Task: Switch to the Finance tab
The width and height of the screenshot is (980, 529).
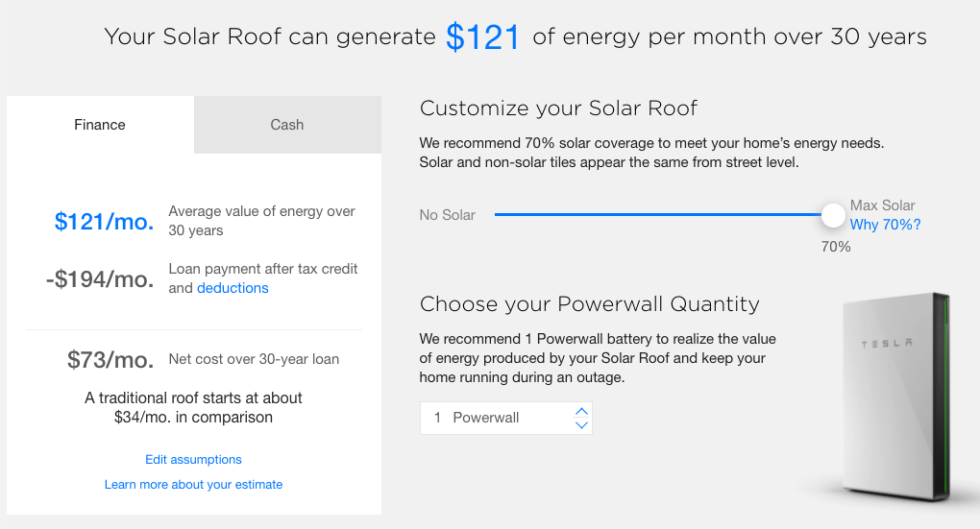Action: tap(100, 125)
